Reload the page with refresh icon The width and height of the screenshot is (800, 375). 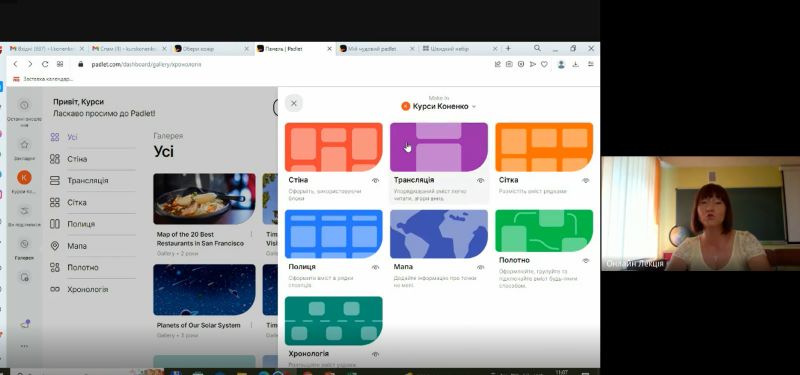pos(45,64)
